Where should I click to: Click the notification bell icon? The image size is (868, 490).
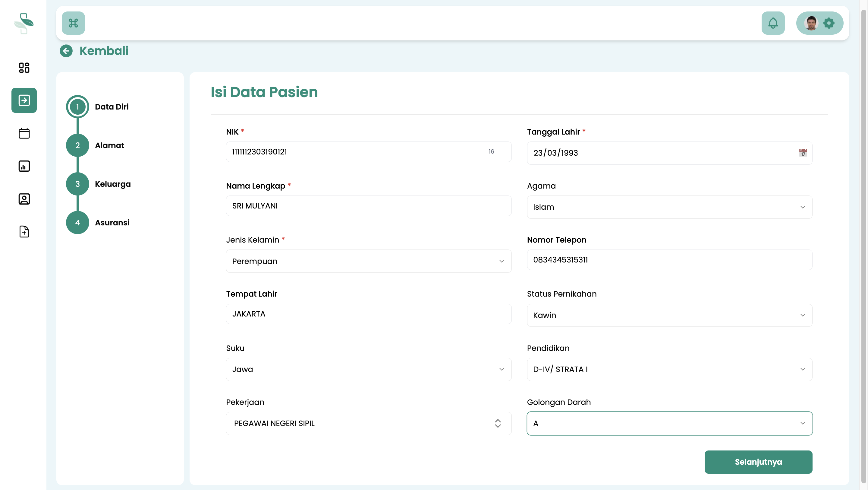tap(773, 23)
